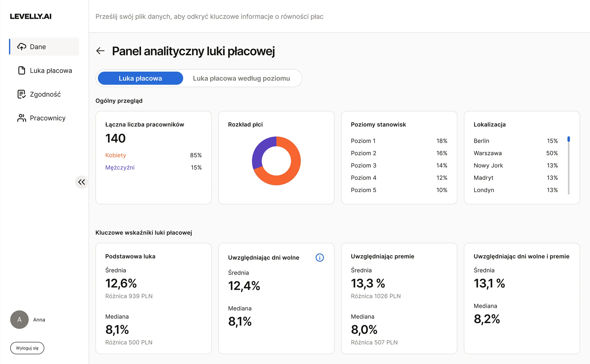
Task: Click the 12,4% average value
Action: (244, 286)
